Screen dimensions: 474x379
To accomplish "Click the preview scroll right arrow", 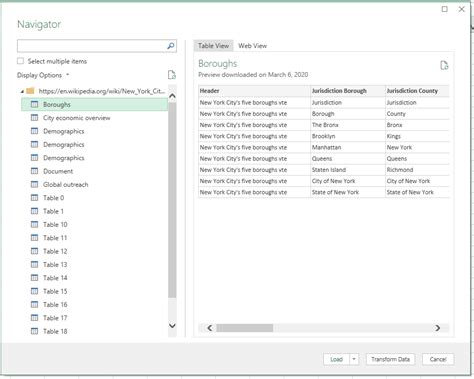I will point(438,328).
